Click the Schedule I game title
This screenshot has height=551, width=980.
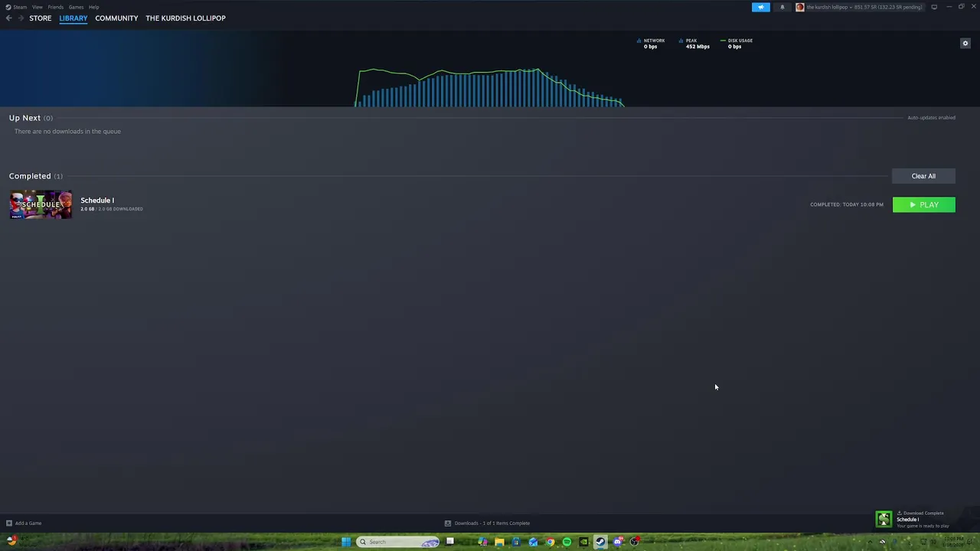(97, 201)
